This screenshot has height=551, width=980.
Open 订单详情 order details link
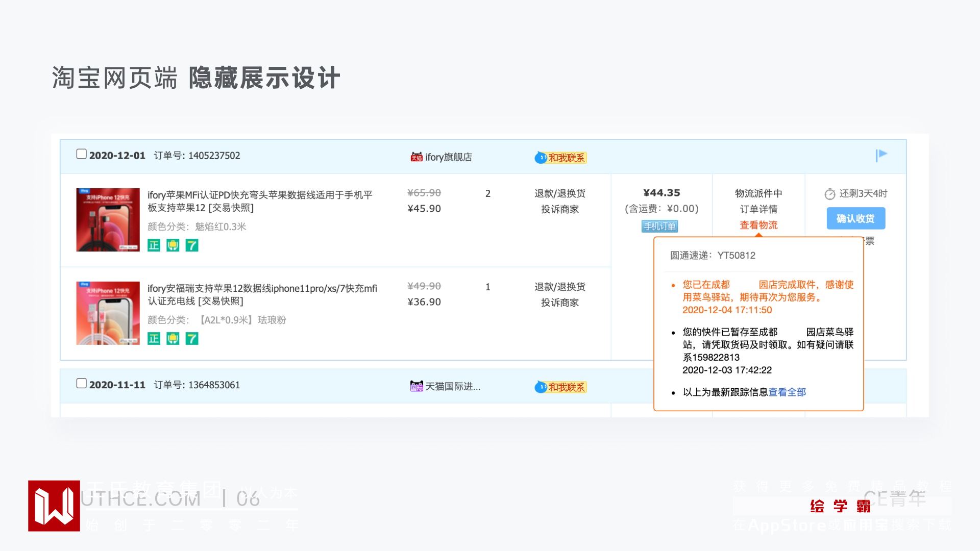pyautogui.click(x=758, y=209)
